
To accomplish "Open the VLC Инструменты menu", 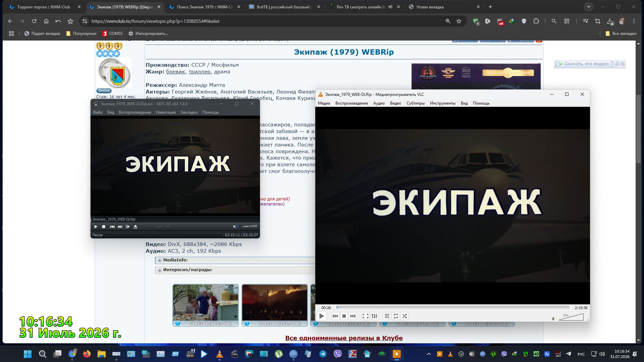I will click(442, 103).
